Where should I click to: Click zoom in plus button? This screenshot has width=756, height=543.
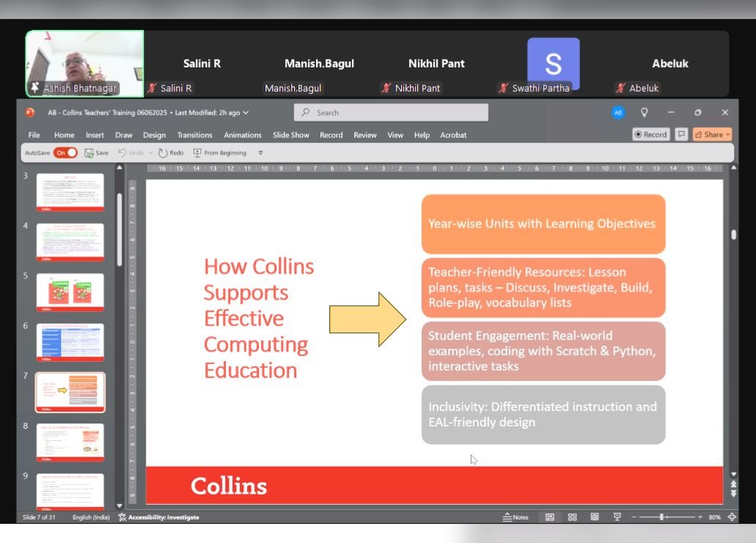click(x=700, y=517)
